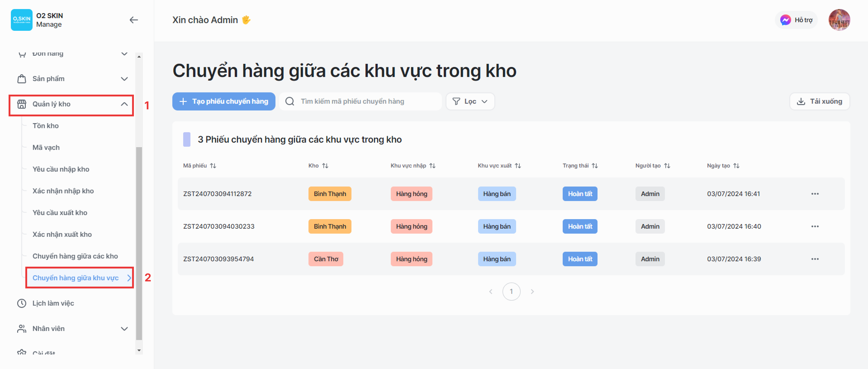Image resolution: width=868 pixels, height=369 pixels.
Task: Collapse the sidebar with the back arrow
Action: tap(133, 20)
